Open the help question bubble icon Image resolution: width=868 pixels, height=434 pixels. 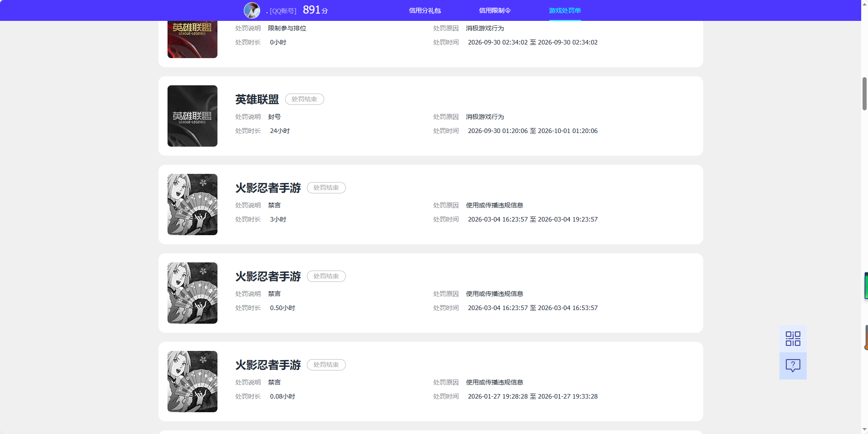coord(793,366)
